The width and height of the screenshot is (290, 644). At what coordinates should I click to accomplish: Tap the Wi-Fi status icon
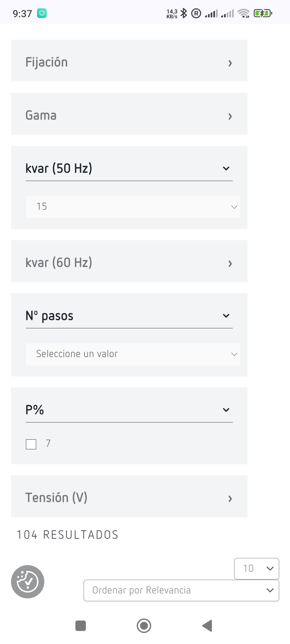(244, 13)
